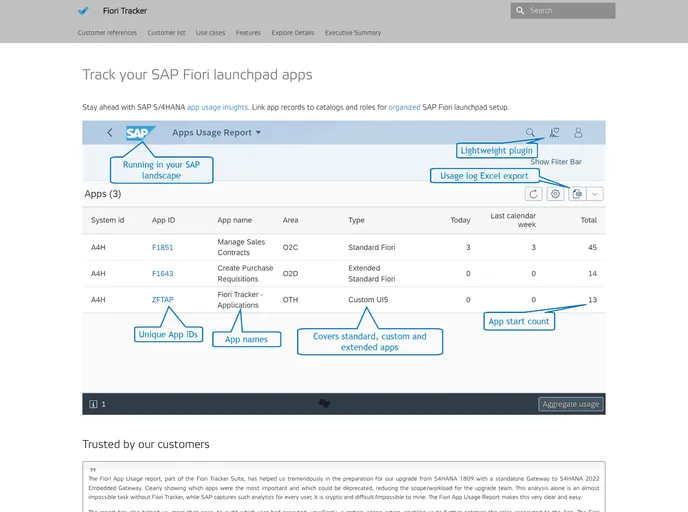Click the Trusted by our customers heading

tap(146, 444)
